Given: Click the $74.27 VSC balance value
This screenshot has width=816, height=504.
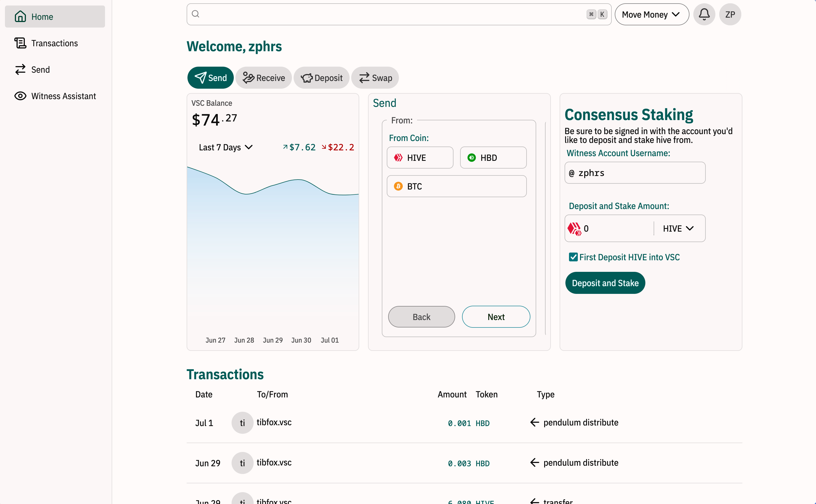Looking at the screenshot, I should pos(214,120).
